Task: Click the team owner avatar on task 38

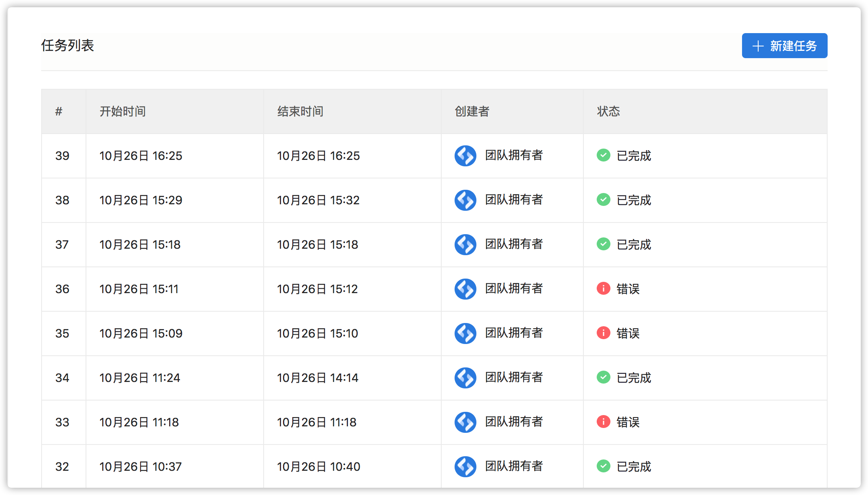Action: click(x=465, y=200)
